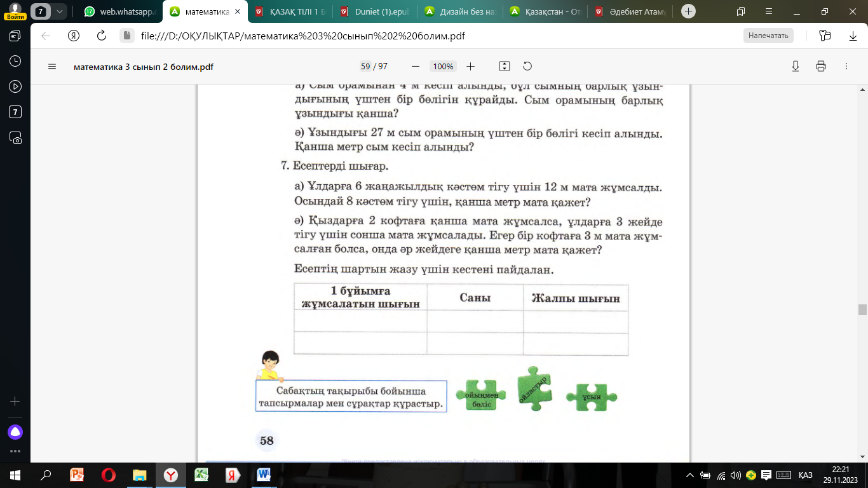Click table header Саны
The height and width of the screenshot is (488, 868).
click(x=475, y=297)
